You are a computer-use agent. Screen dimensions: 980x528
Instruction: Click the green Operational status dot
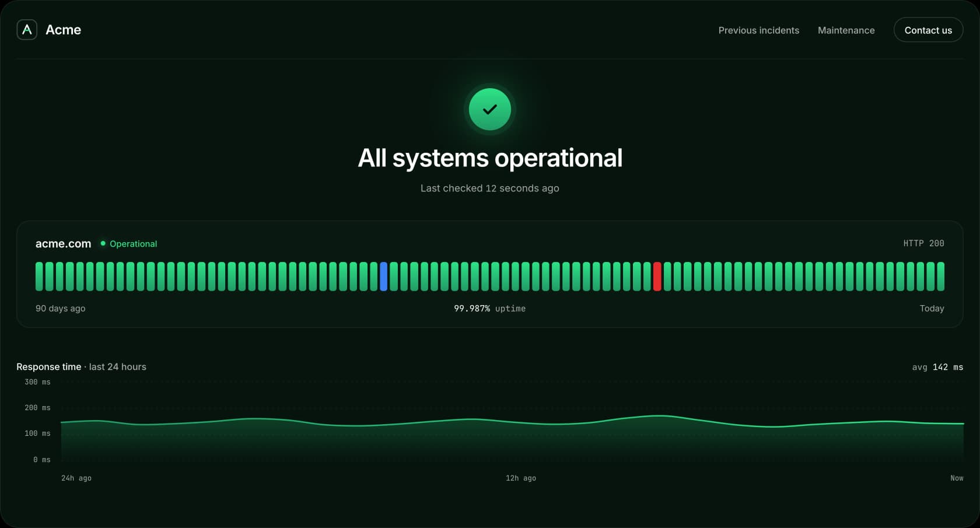pos(103,243)
